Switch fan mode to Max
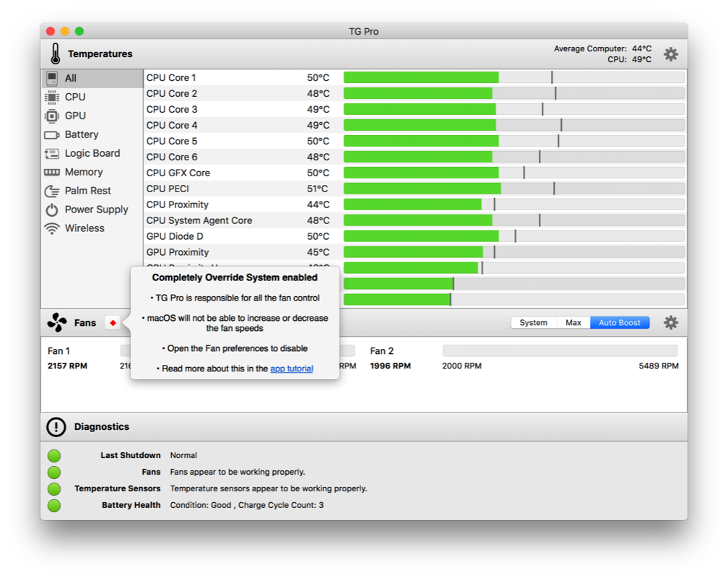This screenshot has height=578, width=728. pyautogui.click(x=573, y=322)
